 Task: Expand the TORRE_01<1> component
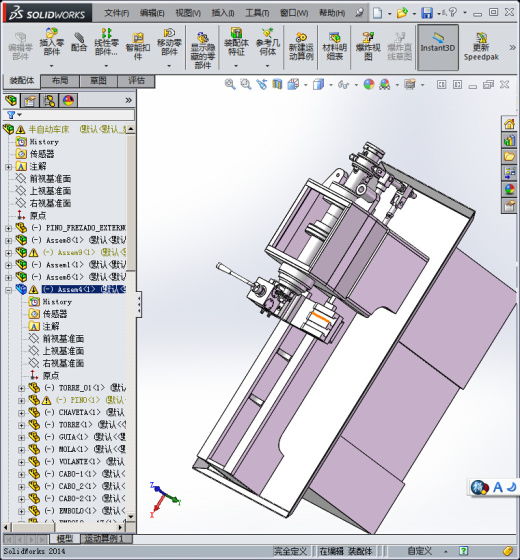[21, 388]
